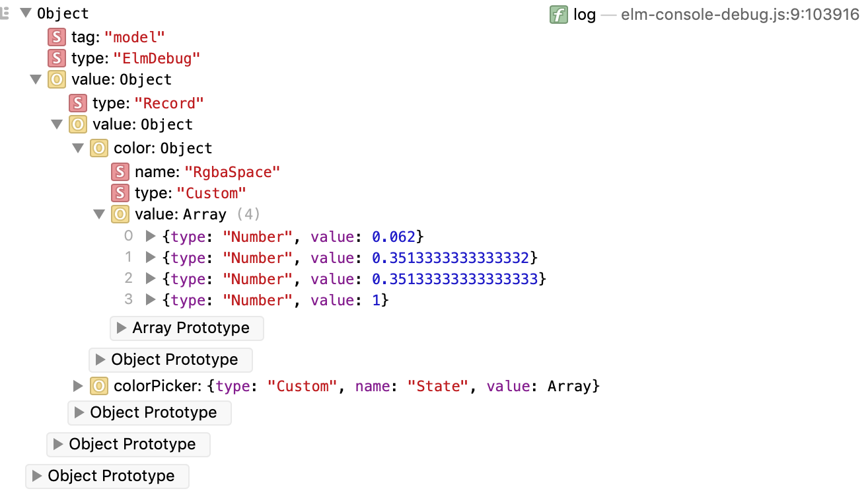
Task: Click the O badge beside the color Object
Action: [x=98, y=148]
